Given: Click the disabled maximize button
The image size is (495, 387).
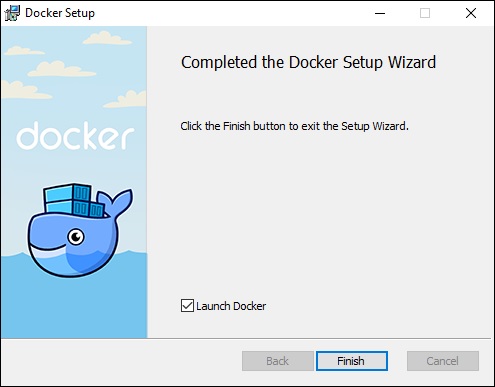Looking at the screenshot, I should (425, 13).
